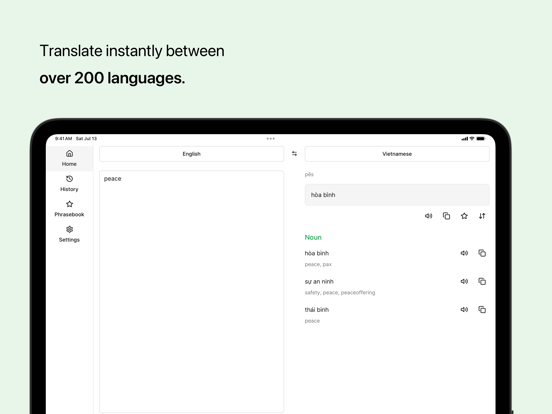
Task: Click the 'sự an ninh' entry text
Action: (x=319, y=281)
